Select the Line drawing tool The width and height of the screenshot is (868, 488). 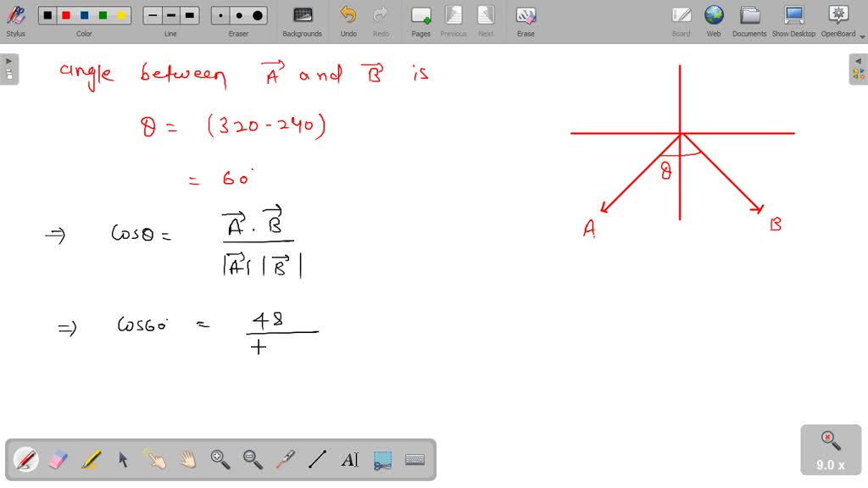click(x=317, y=459)
